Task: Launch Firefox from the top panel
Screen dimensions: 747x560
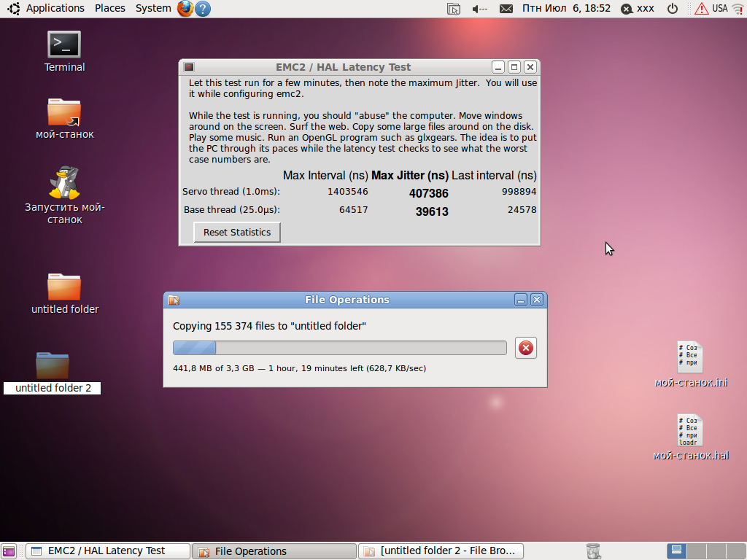Action: (x=185, y=9)
